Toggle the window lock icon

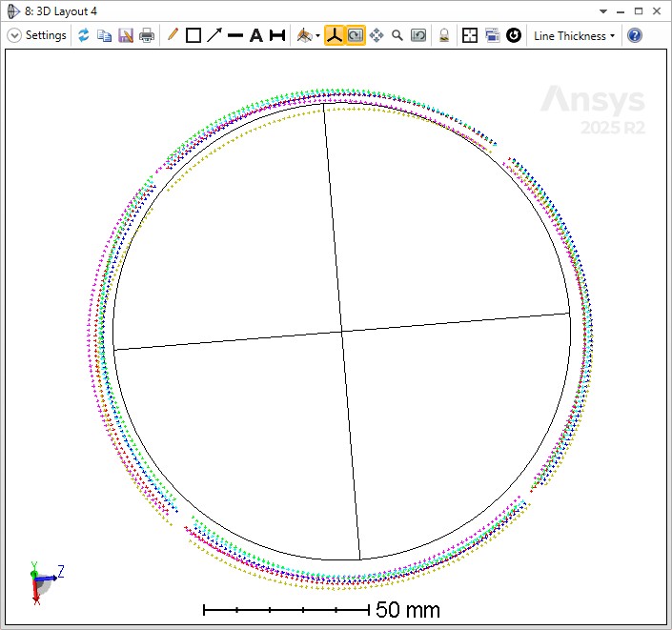(443, 35)
